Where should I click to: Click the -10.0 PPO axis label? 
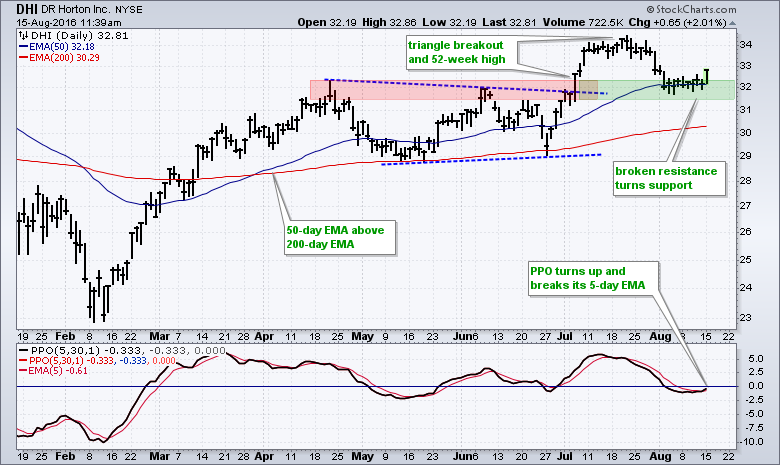(752, 442)
